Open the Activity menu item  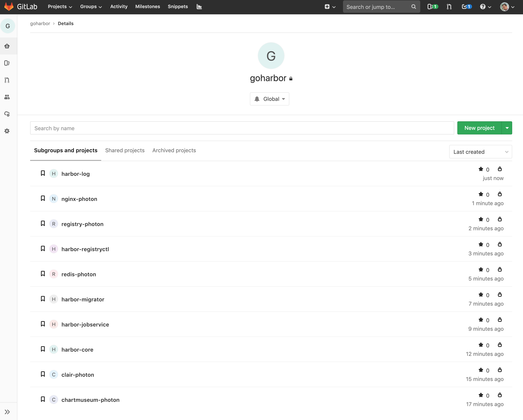coord(119,7)
